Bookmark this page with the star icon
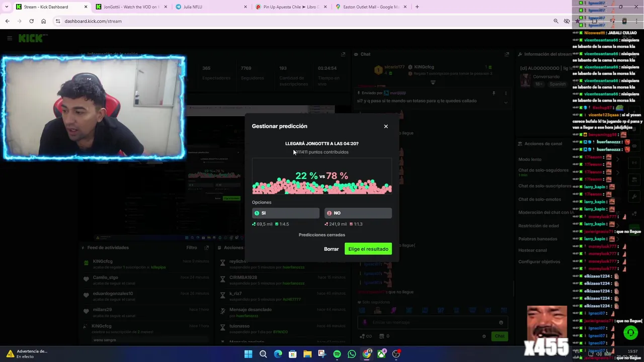Image resolution: width=644 pixels, height=362 pixels. click(x=578, y=21)
